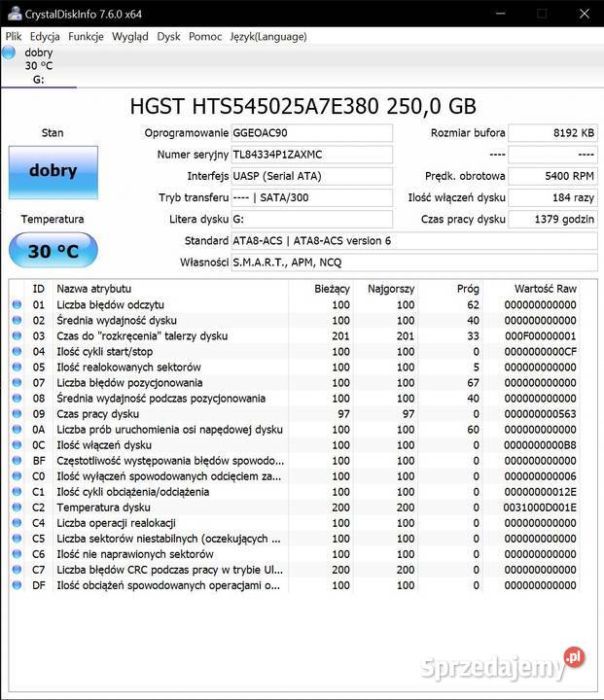Click status icon for attribute 01 row

click(17, 305)
